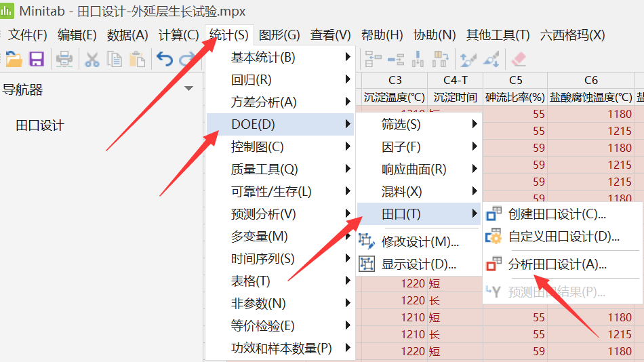The height and width of the screenshot is (362, 644).
Task: Click the Cut scissors icon
Action: [92, 59]
